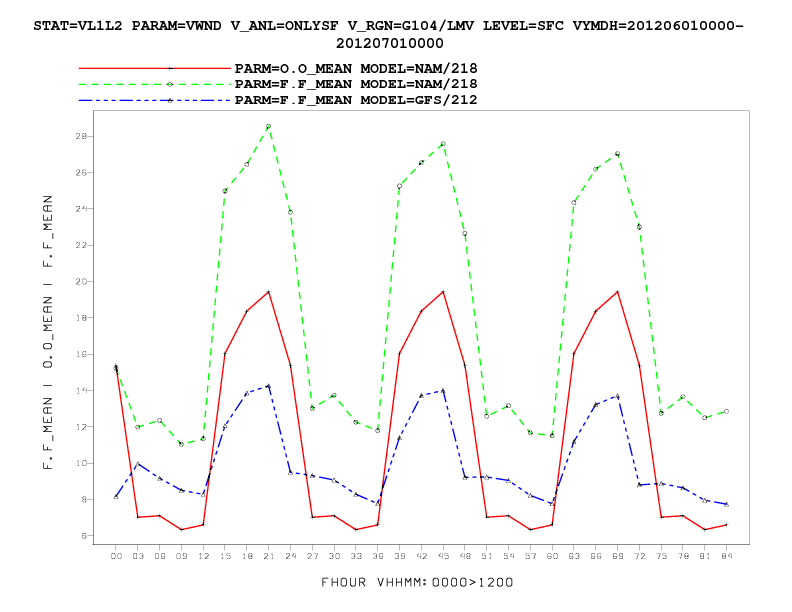This screenshot has height=612, width=792.
Task: Click the x-axis tick label 57
Action: (530, 556)
